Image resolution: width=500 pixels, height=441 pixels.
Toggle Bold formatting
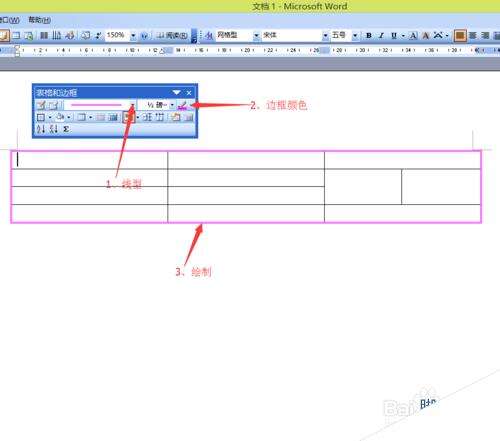click(x=369, y=35)
